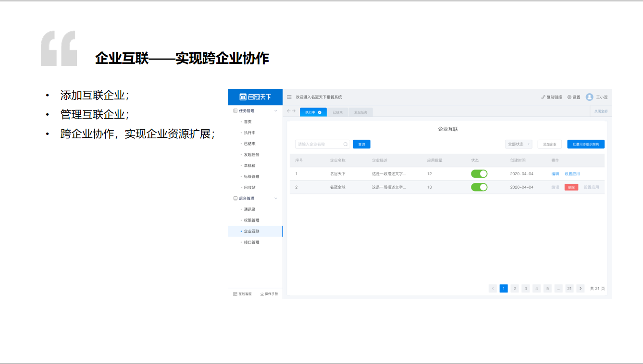Click the 应用数量 column header
This screenshot has height=364, width=643.
coord(435,160)
